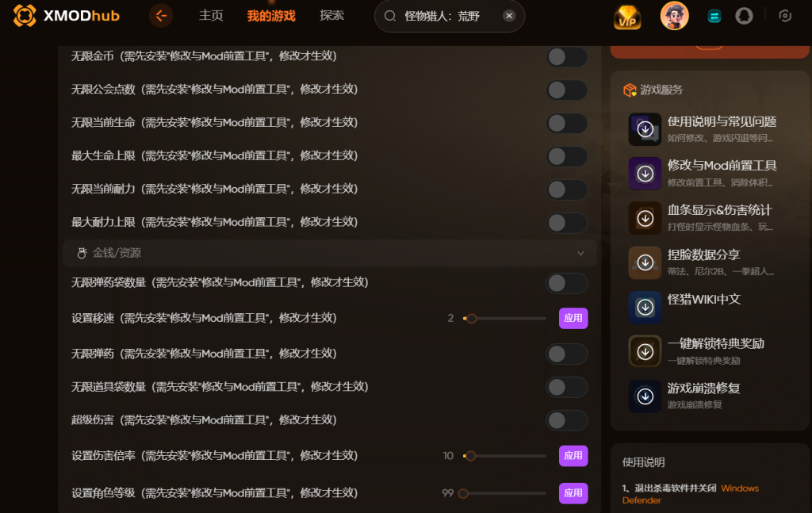Open the 探索 tab
The image size is (812, 513).
click(x=332, y=16)
